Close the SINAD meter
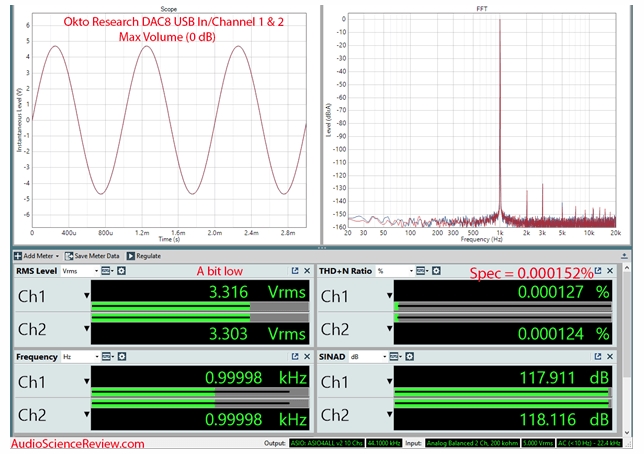The width and height of the screenshot is (644, 454). tap(610, 357)
